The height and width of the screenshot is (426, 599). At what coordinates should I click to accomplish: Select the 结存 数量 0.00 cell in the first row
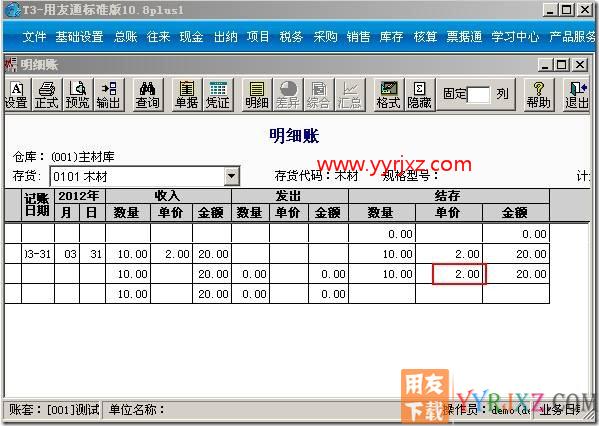(x=382, y=234)
